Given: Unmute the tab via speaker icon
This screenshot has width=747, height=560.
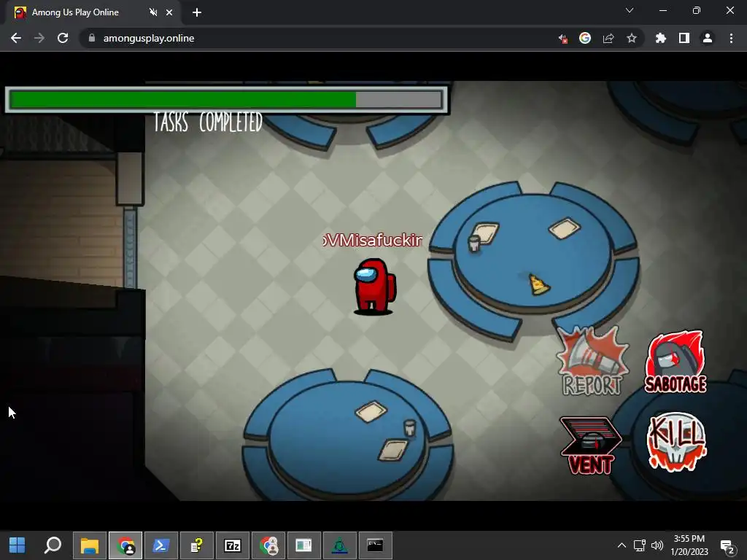Looking at the screenshot, I should coord(153,12).
